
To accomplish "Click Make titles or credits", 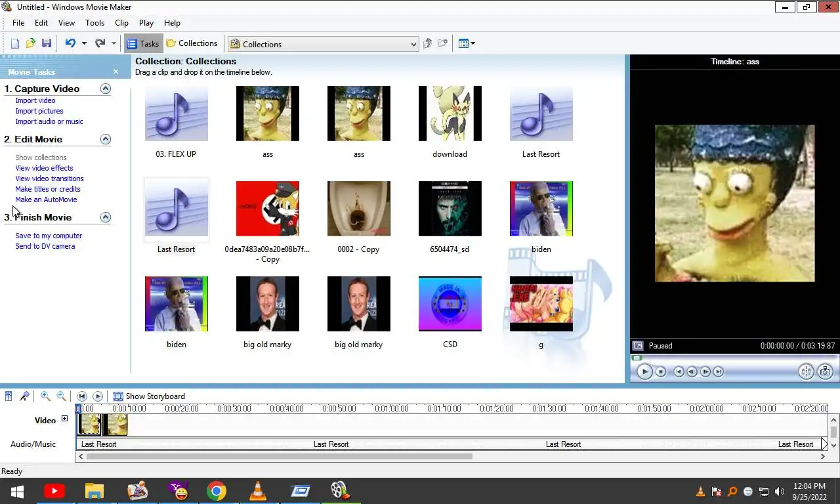I will click(x=48, y=189).
